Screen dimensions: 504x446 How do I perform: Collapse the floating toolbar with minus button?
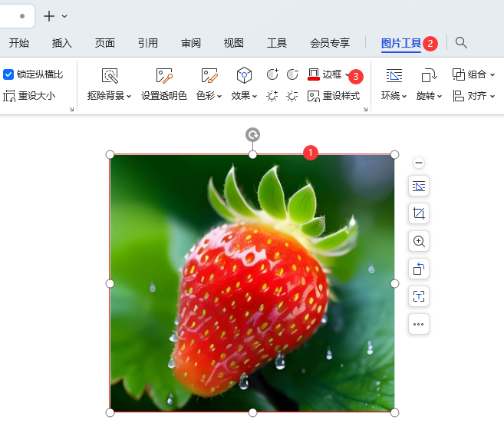418,163
